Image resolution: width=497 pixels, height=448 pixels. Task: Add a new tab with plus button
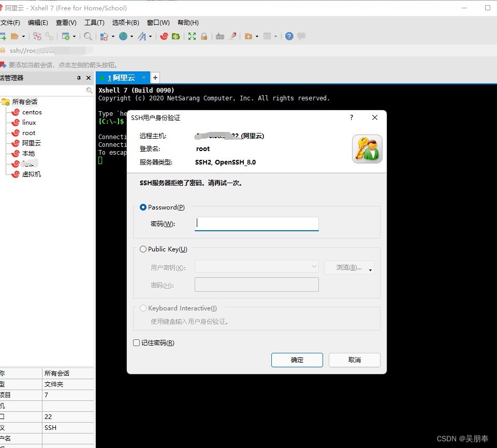tap(155, 78)
